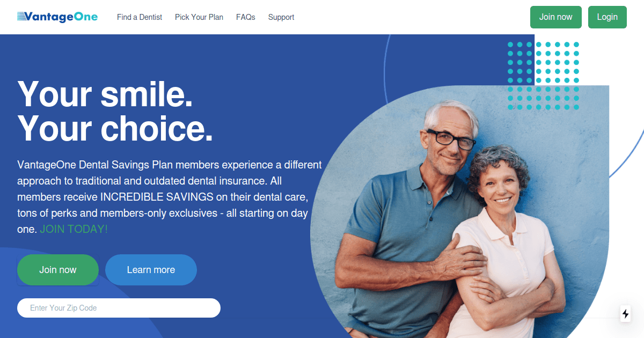The image size is (644, 338).
Task: Click the green Join now button below the paragraph
Action: [x=58, y=270]
